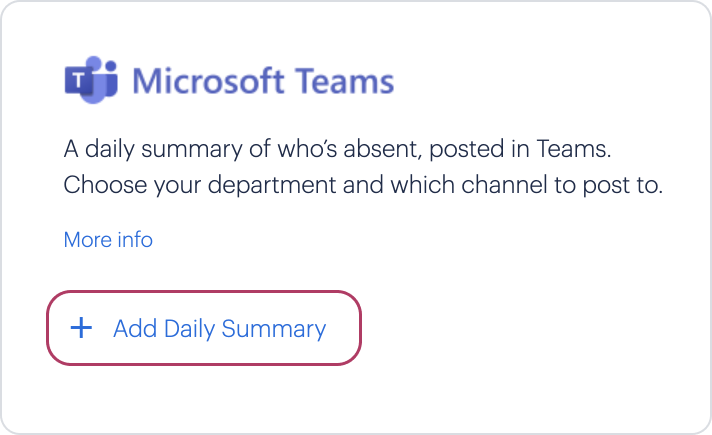Select the word "Teams" in the heading

[345, 81]
